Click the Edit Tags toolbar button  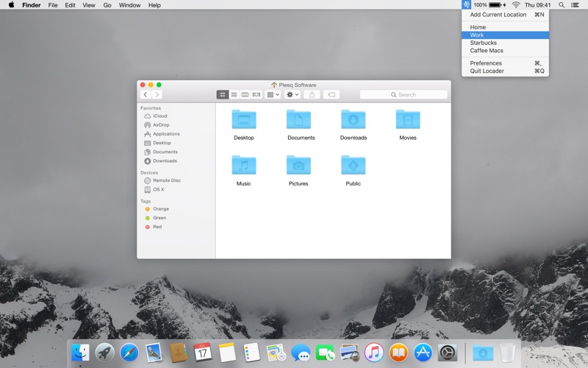[331, 95]
